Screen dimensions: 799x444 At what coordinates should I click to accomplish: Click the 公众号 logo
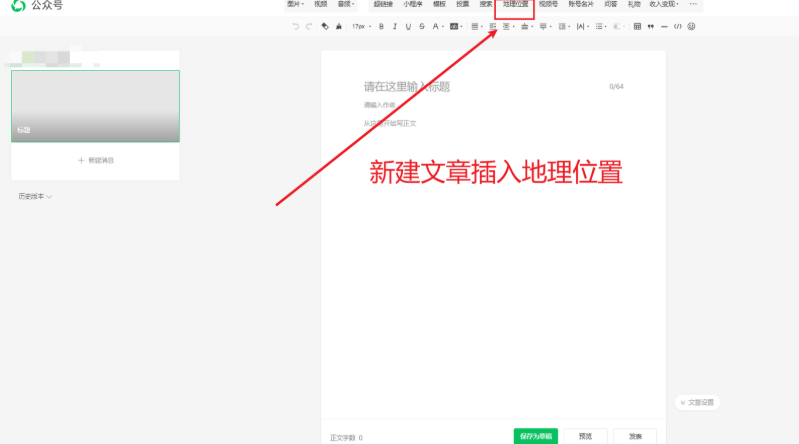37,5
